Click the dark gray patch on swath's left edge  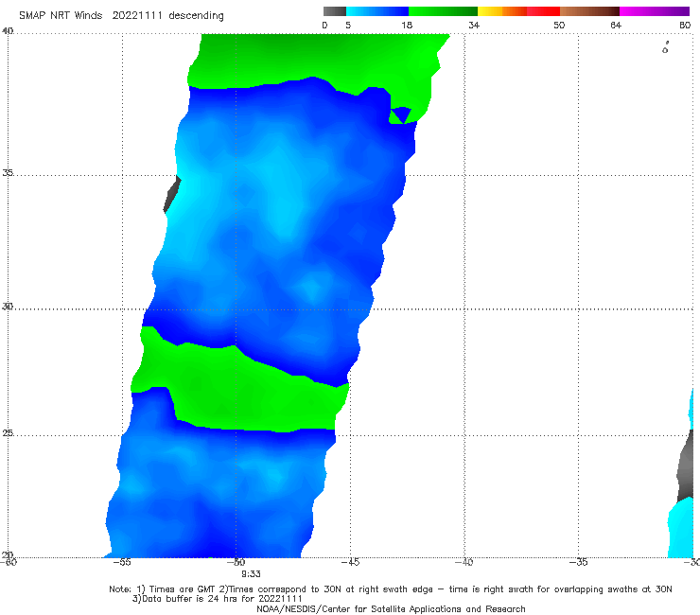(172, 194)
